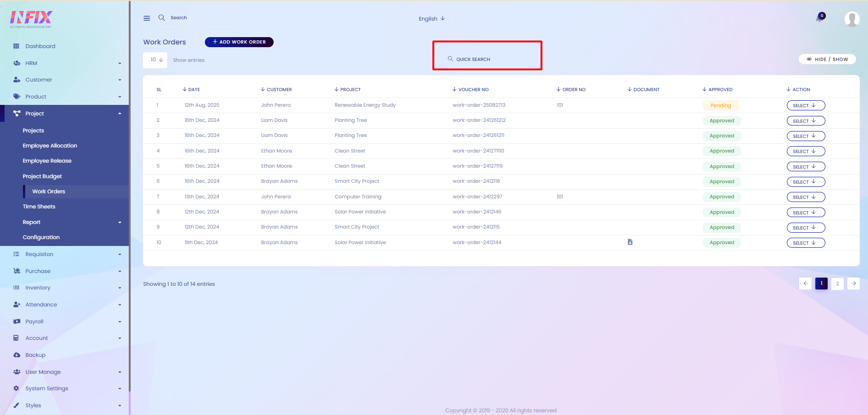Click Liam Davis in row 2
Screen dimensions: 868x415
275,120
